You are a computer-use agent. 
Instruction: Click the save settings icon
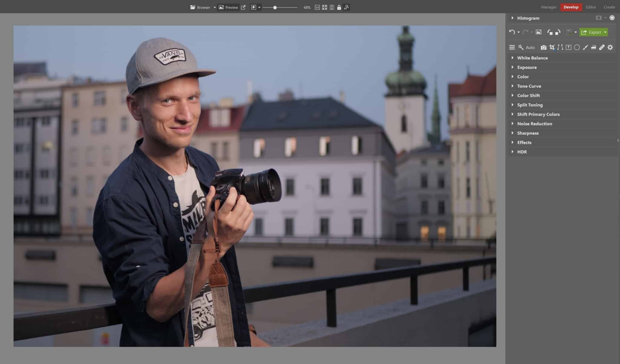(569, 32)
